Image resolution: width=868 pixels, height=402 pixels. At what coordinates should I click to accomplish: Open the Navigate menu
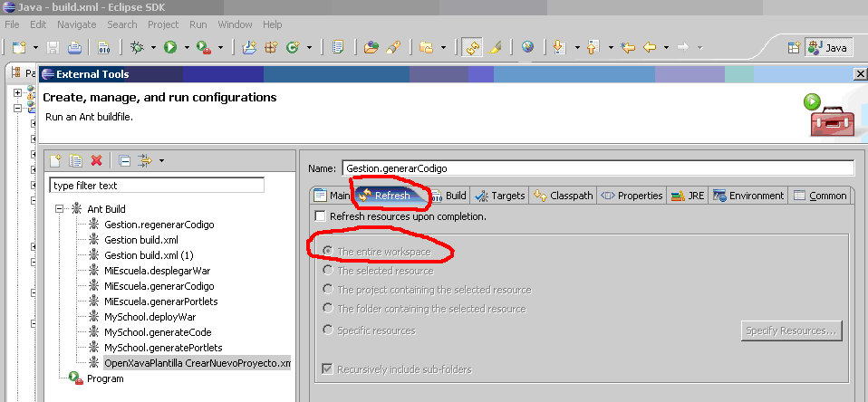point(76,24)
